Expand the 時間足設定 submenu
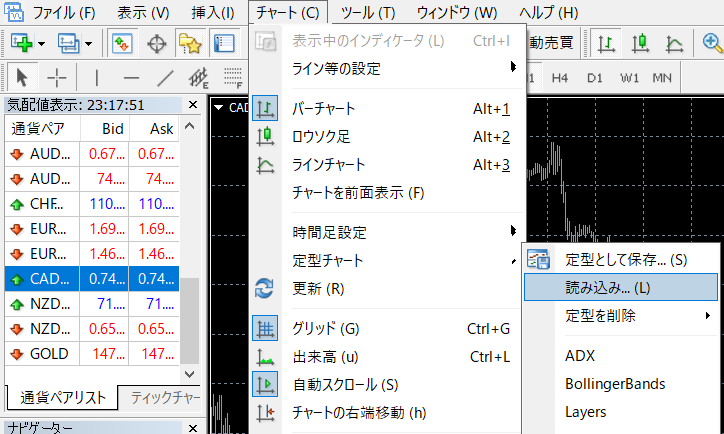The image size is (724, 434). [386, 232]
